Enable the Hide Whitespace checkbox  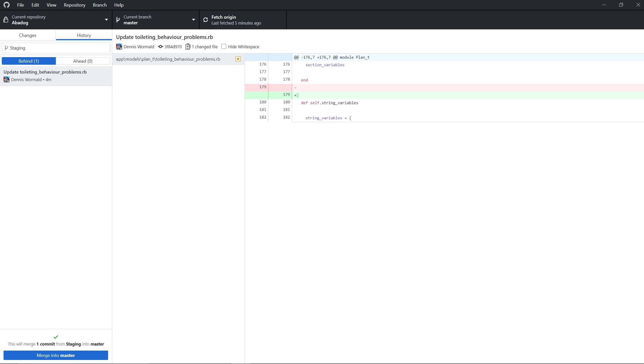[224, 47]
